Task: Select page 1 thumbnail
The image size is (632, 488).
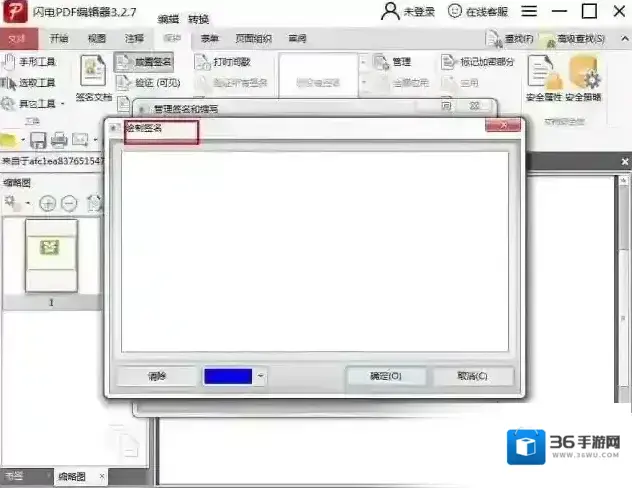Action: tap(51, 255)
